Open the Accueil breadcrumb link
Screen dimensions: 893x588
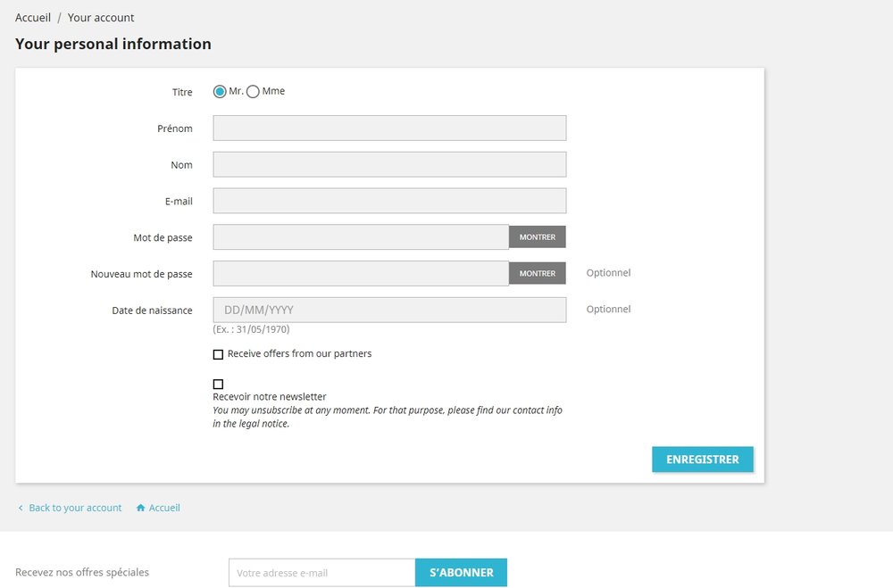coord(33,18)
